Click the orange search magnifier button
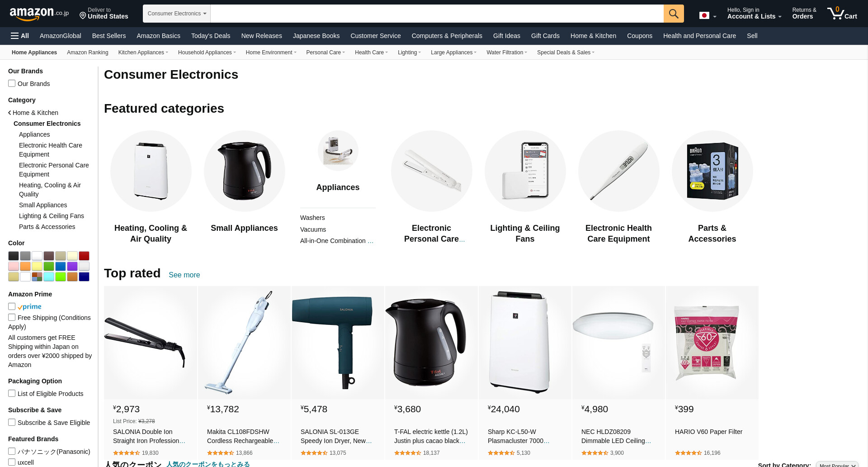Image resolution: width=868 pixels, height=467 pixels. point(673,14)
